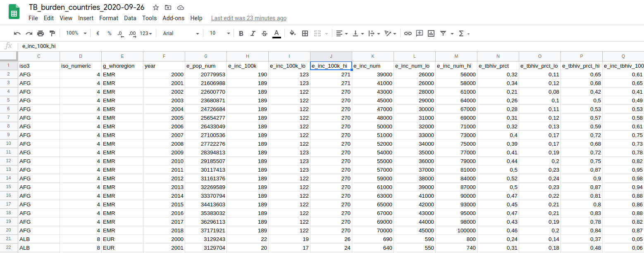Select the g_whoregion header cell
The height and width of the screenshot is (253, 644).
(122, 66)
